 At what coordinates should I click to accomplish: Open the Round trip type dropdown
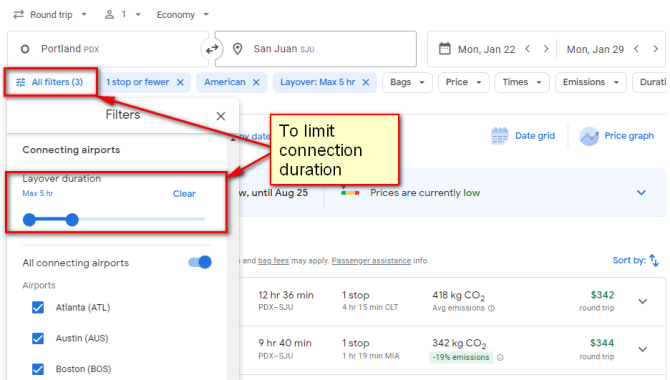[x=84, y=15]
